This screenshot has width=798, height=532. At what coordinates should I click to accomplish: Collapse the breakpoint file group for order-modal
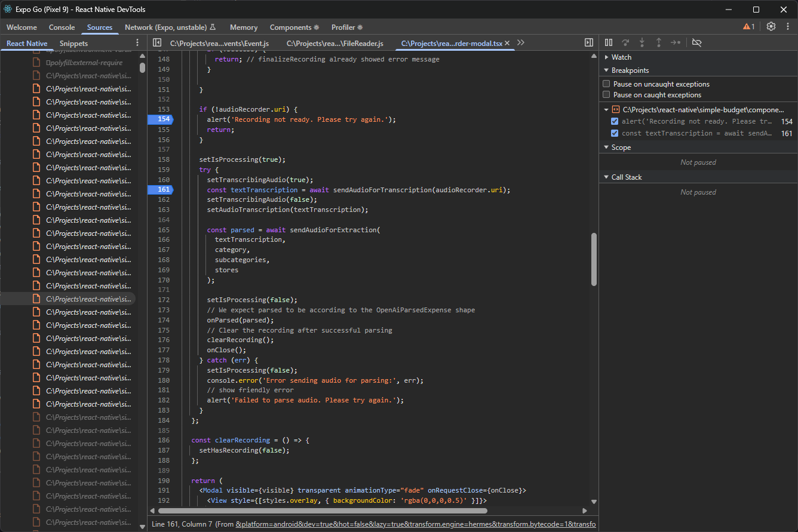[606, 109]
